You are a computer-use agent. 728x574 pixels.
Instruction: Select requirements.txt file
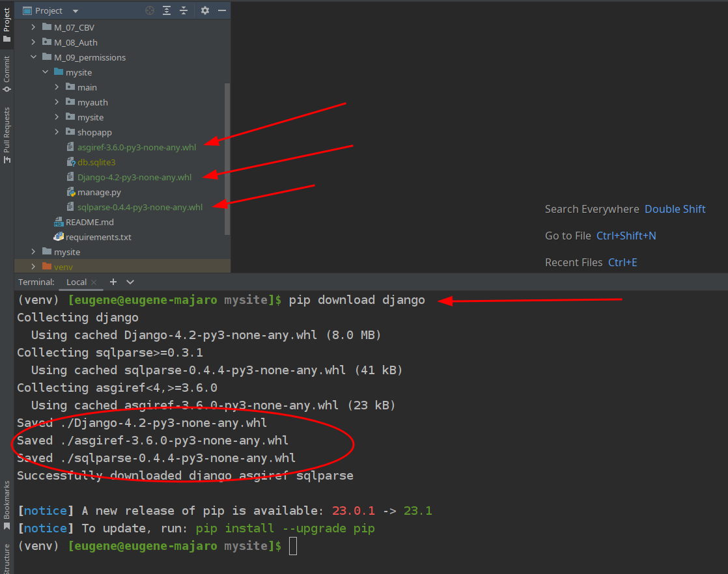122,237
